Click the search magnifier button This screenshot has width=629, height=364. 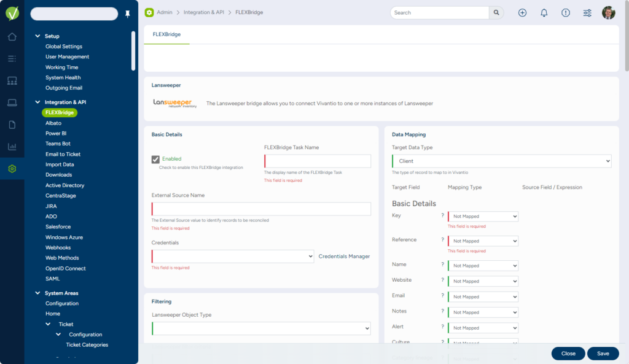496,13
